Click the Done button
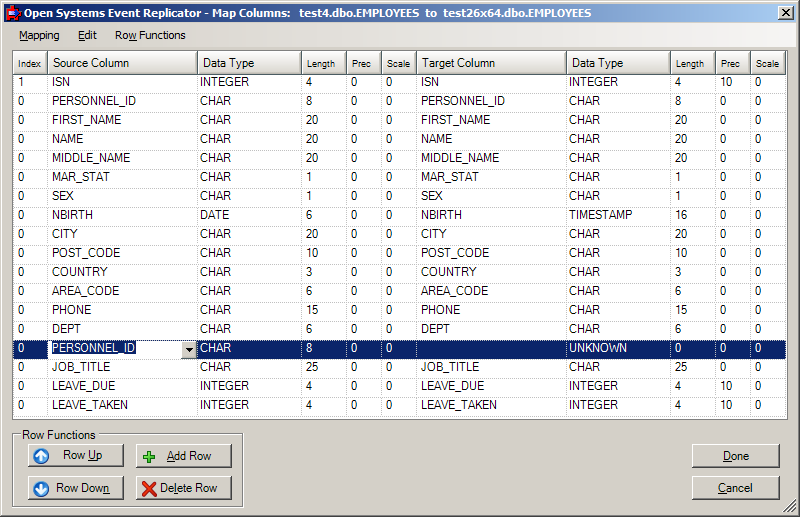 click(736, 456)
